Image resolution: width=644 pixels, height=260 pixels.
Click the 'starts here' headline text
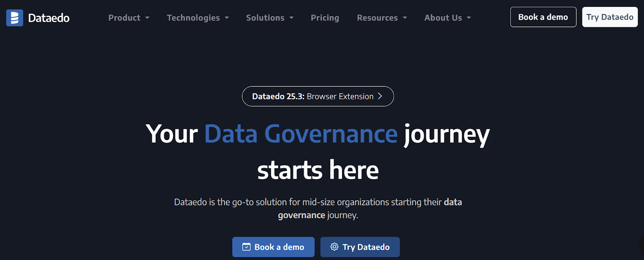(318, 170)
